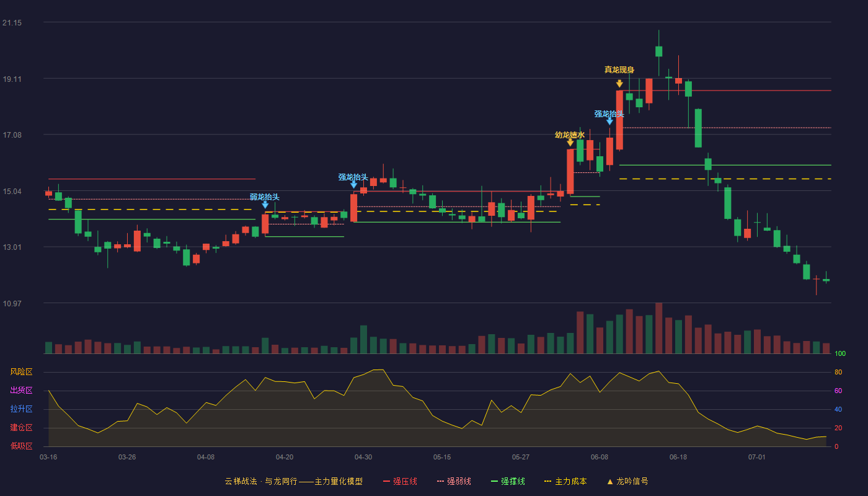
Task: Click the 强龙抬头 marker near 04-30
Action: [x=353, y=184]
